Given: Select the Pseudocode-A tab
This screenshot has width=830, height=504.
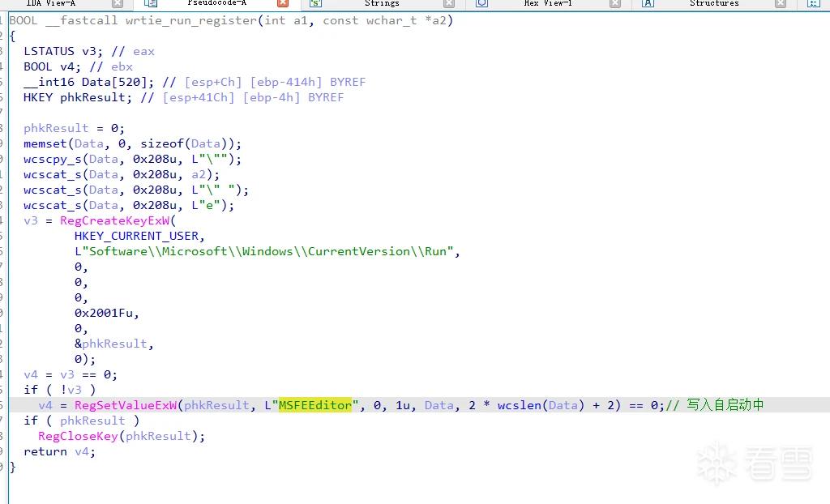Looking at the screenshot, I should tap(216, 3).
